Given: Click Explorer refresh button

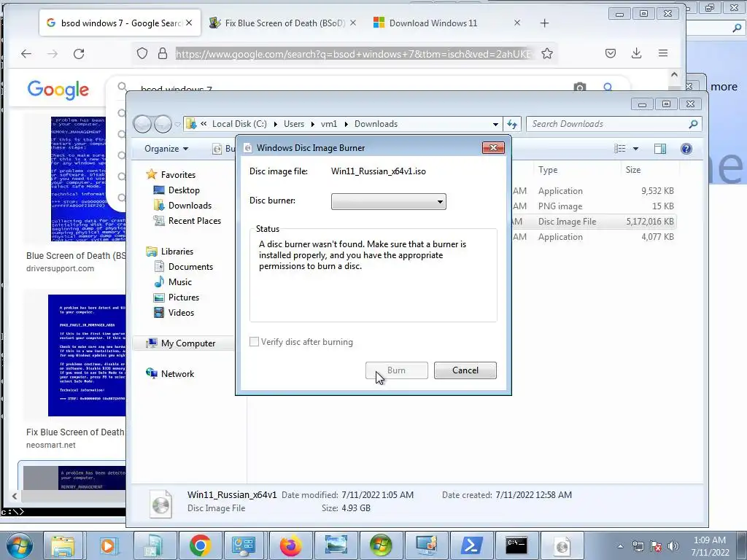Looking at the screenshot, I should [512, 124].
